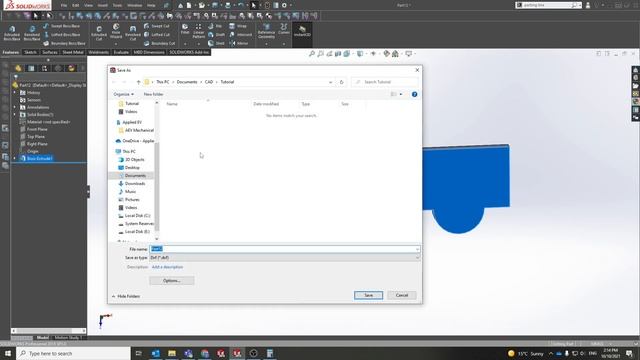Viewport: 640px width, 360px height.
Task: Expand the Annotations tree node
Action: pos(15,107)
